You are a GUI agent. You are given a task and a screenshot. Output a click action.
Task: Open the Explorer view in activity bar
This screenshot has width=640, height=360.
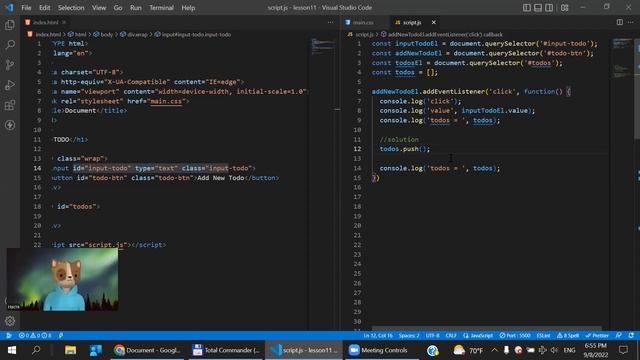point(10,25)
